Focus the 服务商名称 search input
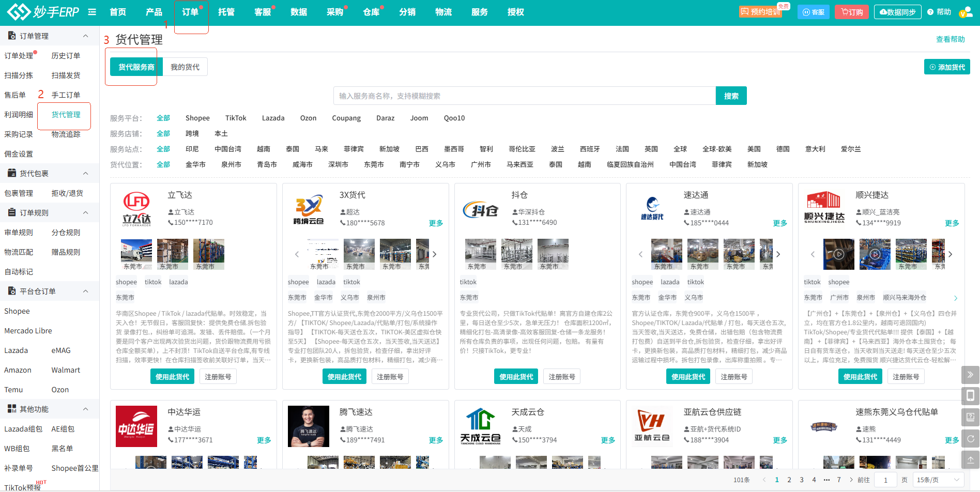The width and height of the screenshot is (980, 492). coord(525,96)
